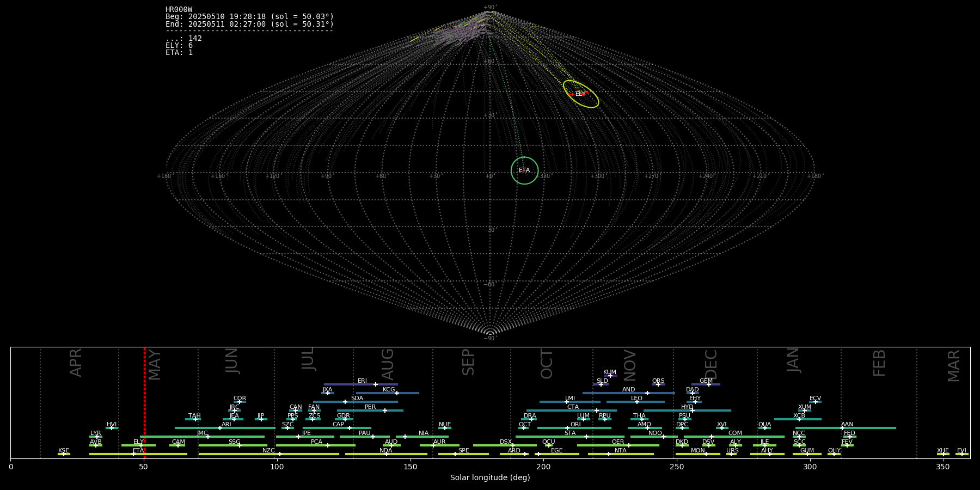
Task: Click the 350 tick label on the timeline axis
Action: (943, 467)
